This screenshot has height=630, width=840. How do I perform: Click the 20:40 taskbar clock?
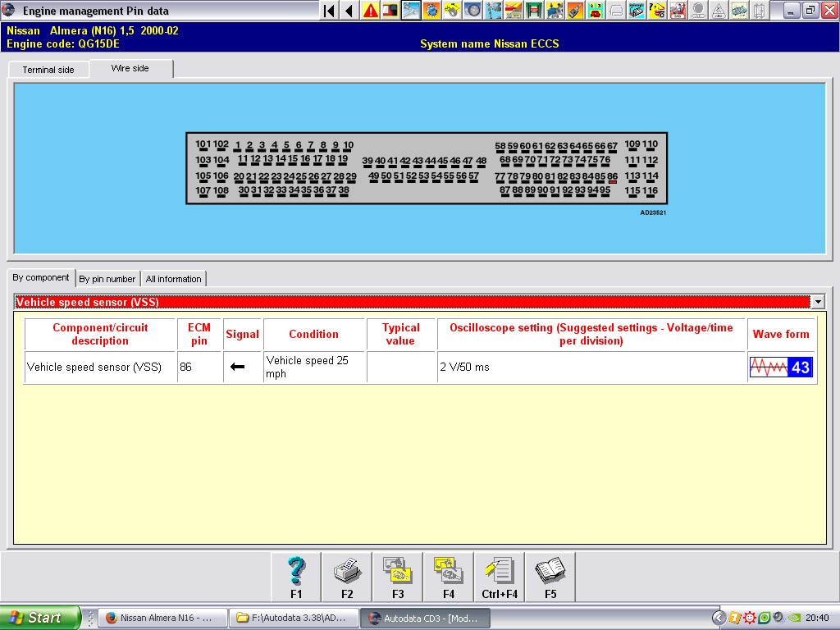pyautogui.click(x=817, y=618)
